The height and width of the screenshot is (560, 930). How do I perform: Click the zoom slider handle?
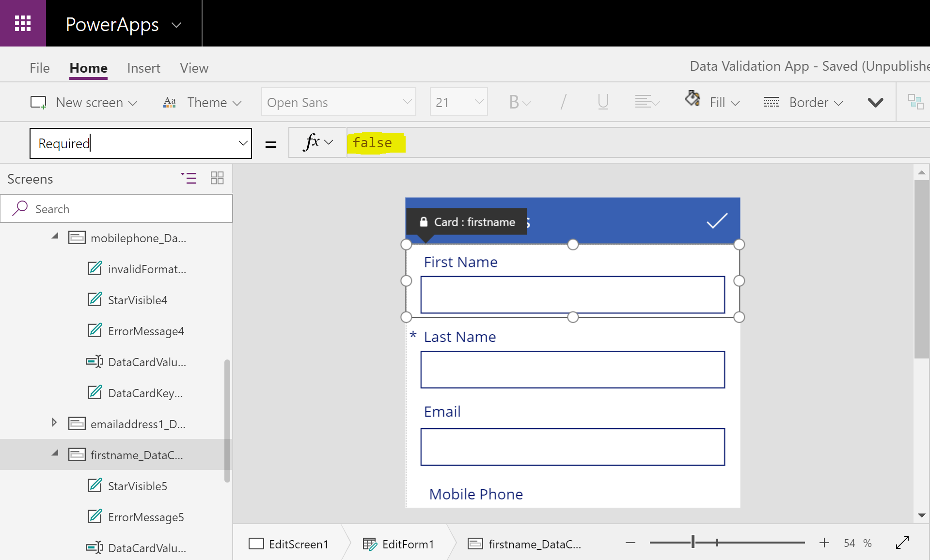(693, 543)
